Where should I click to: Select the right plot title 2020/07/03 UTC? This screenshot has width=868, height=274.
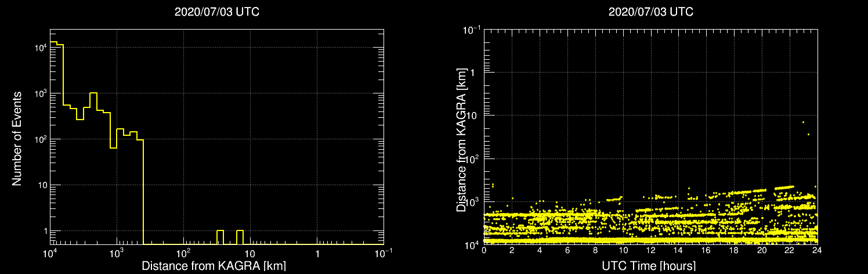pos(650,12)
